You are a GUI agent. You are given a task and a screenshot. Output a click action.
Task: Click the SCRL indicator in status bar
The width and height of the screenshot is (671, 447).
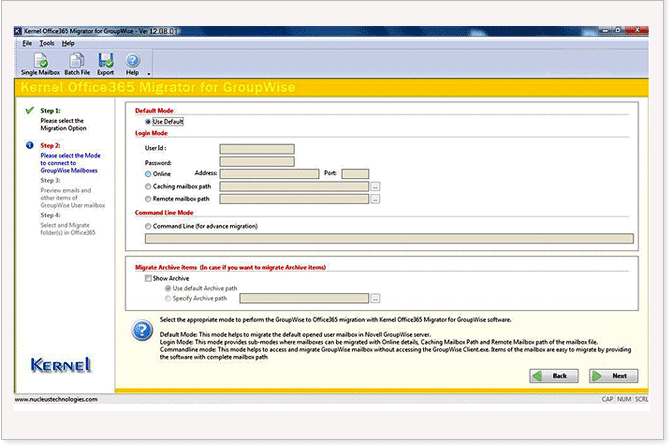641,399
